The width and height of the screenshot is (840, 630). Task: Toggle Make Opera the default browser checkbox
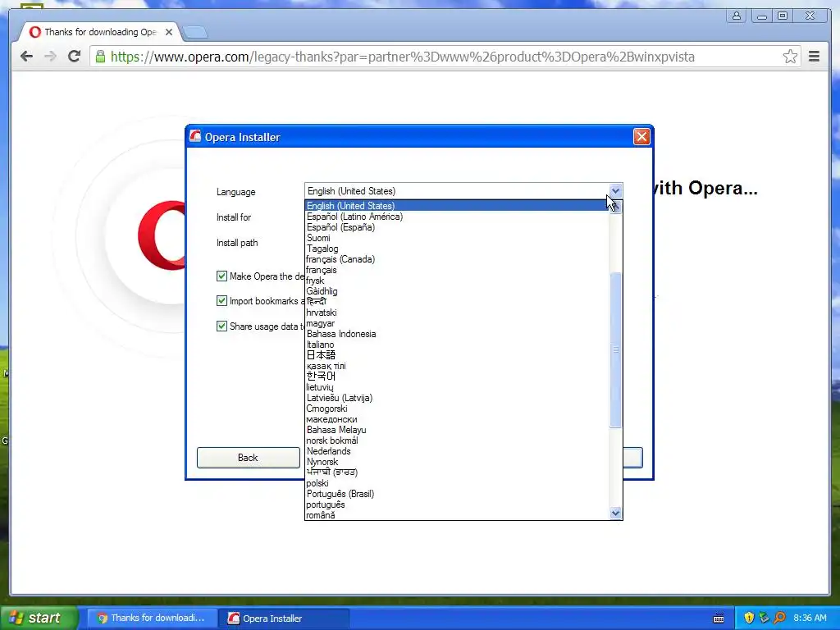click(x=221, y=276)
